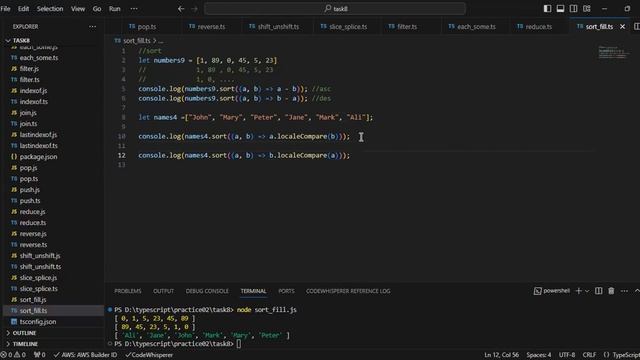Screen dimensions: 640x360
Task: Change the UTF-8 encoding
Action: coord(567,355)
